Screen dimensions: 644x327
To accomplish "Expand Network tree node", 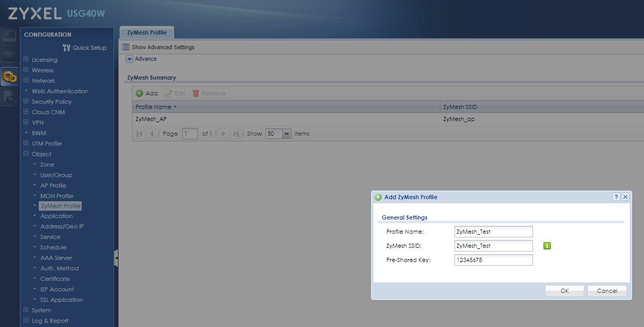I will tap(26, 81).
